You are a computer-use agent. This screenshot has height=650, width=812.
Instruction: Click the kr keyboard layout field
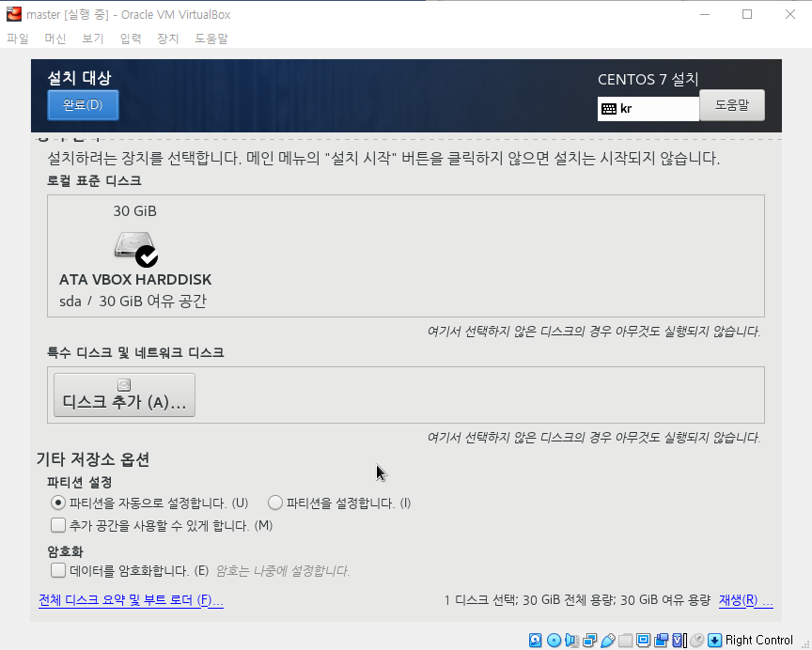[x=648, y=109]
